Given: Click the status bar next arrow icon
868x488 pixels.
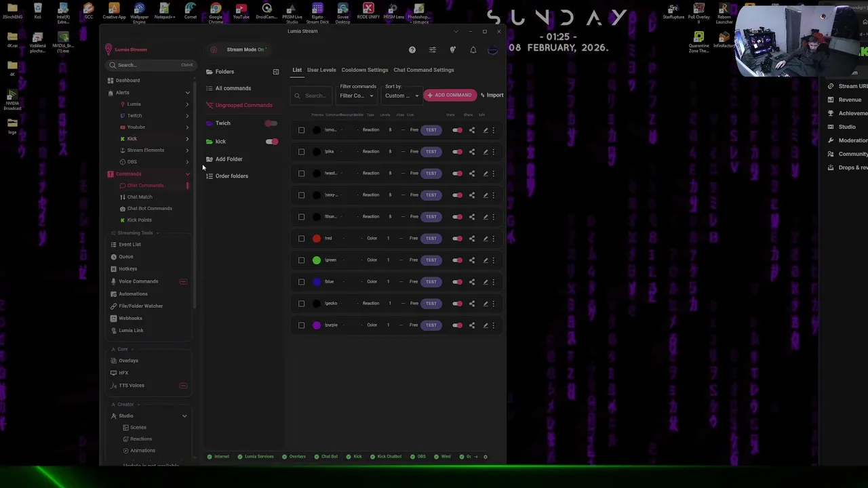Looking at the screenshot, I should tap(476, 456).
